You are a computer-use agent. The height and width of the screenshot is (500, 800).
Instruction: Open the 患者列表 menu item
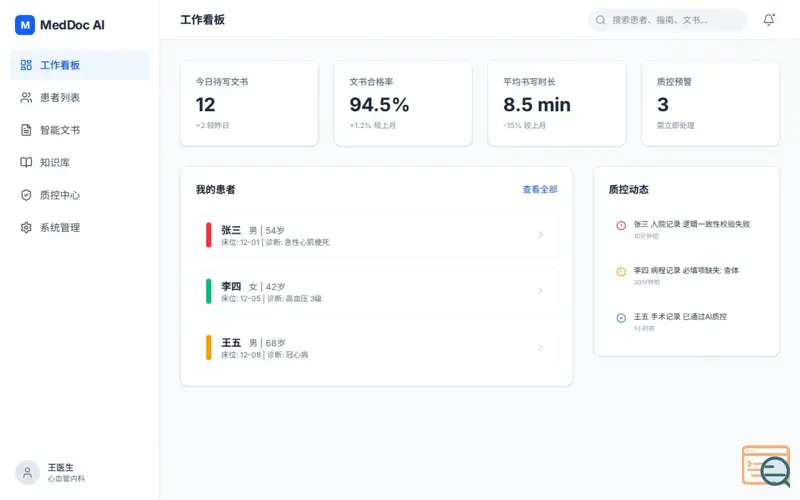tap(80, 97)
